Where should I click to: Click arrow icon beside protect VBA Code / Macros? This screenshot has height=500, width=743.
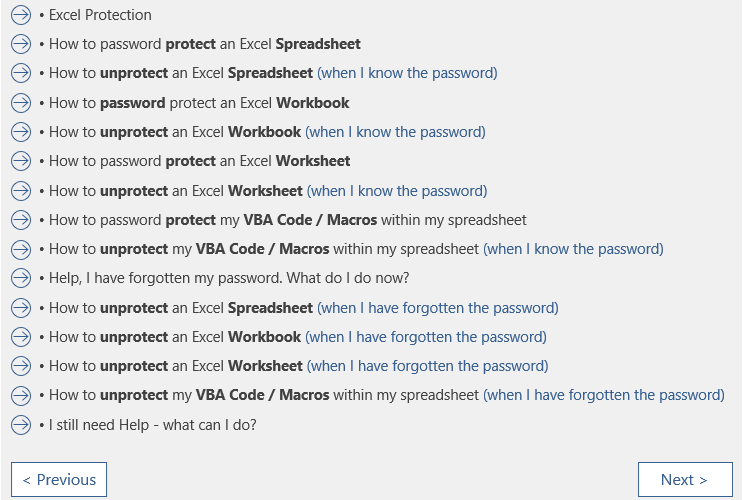21,220
